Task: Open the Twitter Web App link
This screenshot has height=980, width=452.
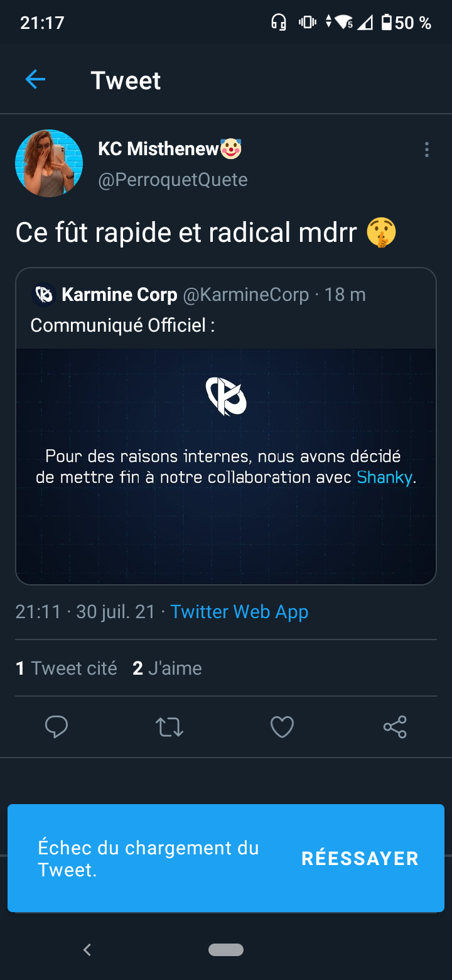Action: [239, 612]
